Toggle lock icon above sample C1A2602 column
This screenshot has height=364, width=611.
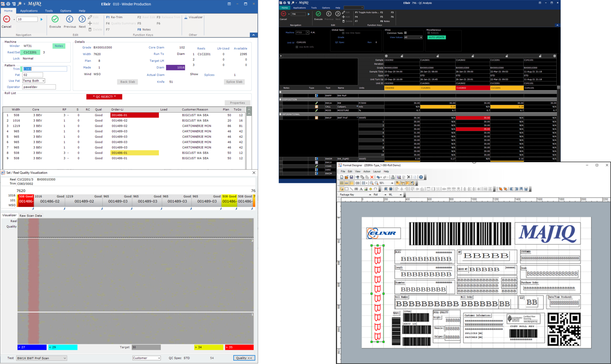pos(473,56)
